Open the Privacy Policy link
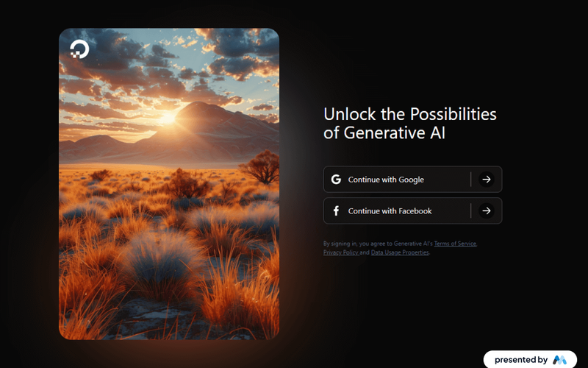The image size is (588, 368). click(x=340, y=252)
